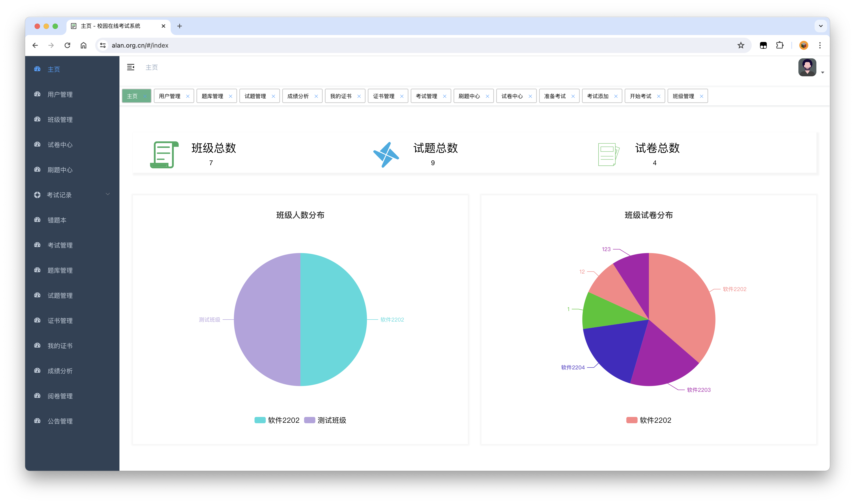
Task: Select the 用户管理 dashboard icon in the sidebar
Action: 37,94
